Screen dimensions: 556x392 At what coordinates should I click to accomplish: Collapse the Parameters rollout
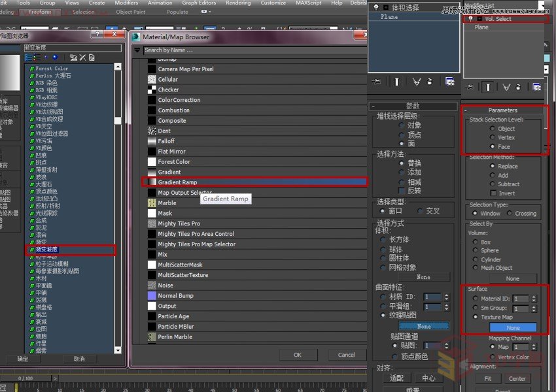(502, 110)
